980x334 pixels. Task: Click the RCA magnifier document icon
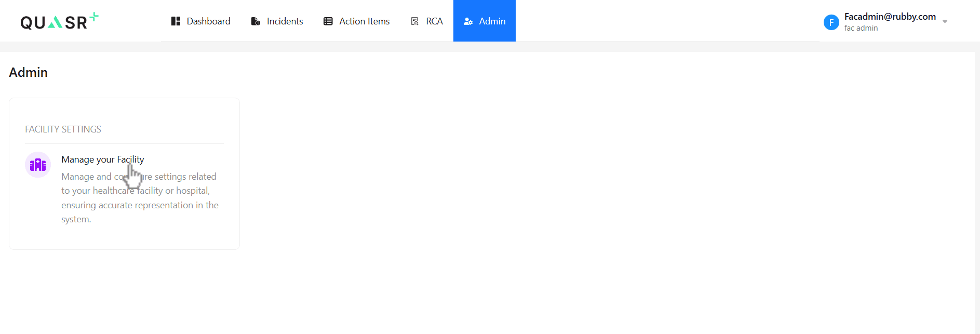click(x=414, y=21)
